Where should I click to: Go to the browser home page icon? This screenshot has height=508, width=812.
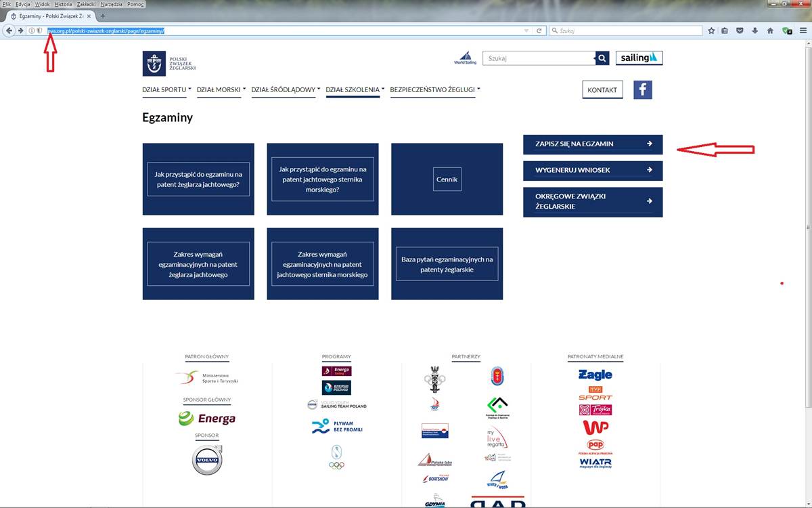coord(770,30)
